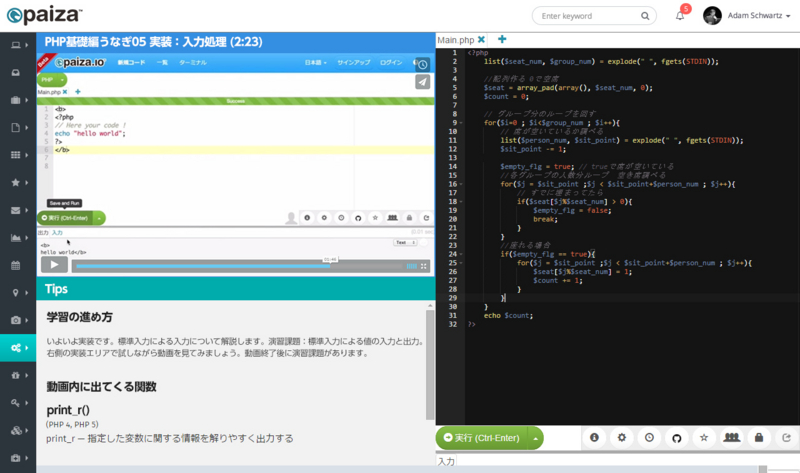This screenshot has height=473, width=800.
Task: Click the paper plane button in video
Action: pyautogui.click(x=422, y=82)
